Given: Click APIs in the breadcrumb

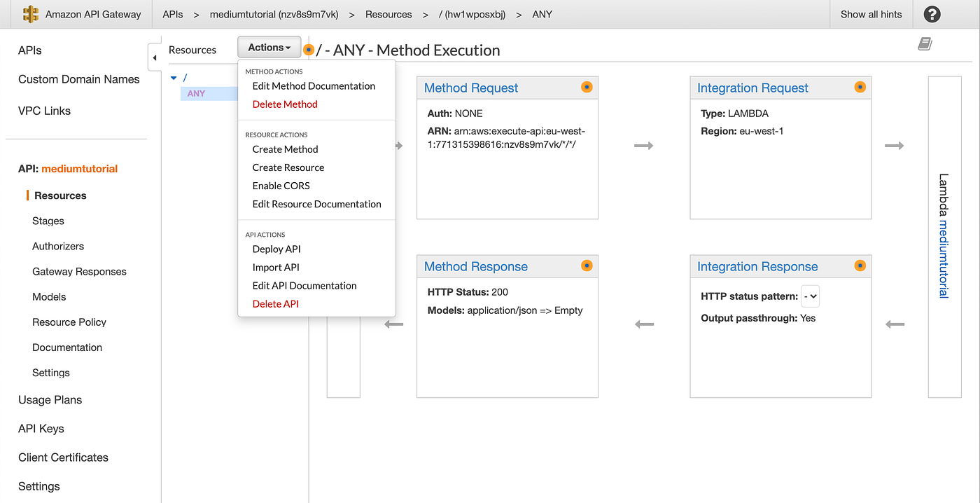Looking at the screenshot, I should pyautogui.click(x=174, y=14).
